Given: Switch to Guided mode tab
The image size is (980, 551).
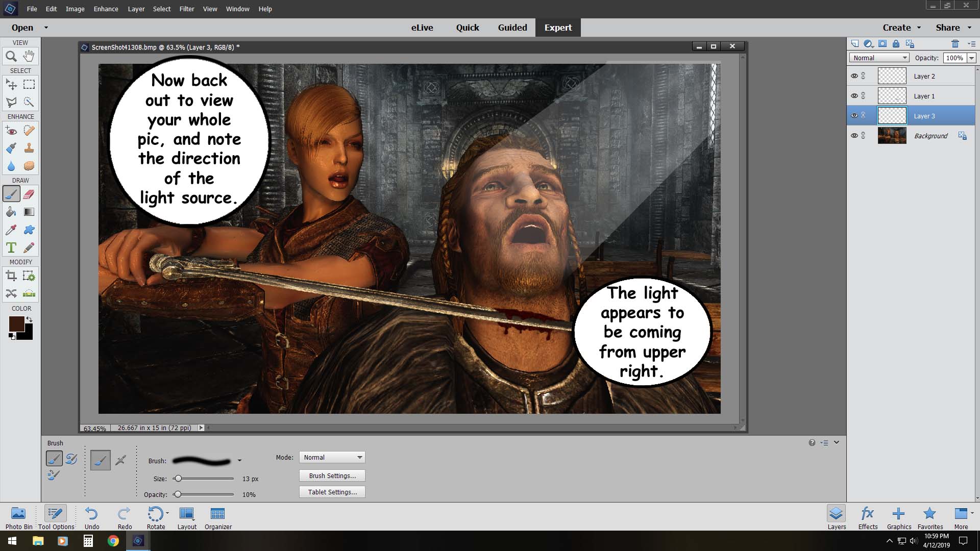Looking at the screenshot, I should (x=512, y=28).
